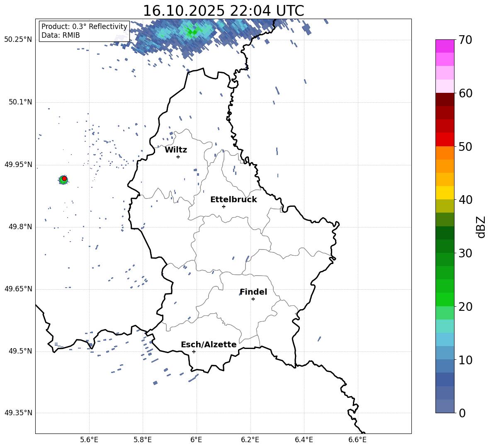
Task: Click the Ettelbruck station label
Action: [233, 200]
